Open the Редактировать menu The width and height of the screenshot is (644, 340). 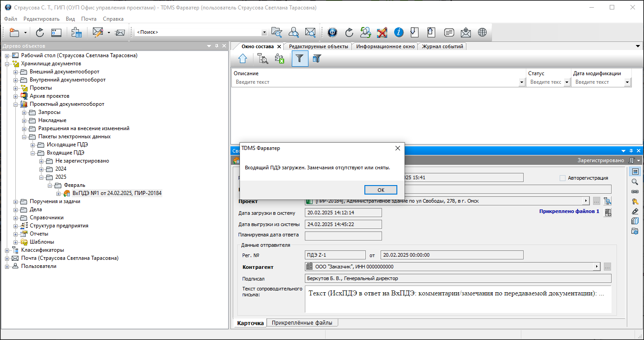click(x=41, y=19)
